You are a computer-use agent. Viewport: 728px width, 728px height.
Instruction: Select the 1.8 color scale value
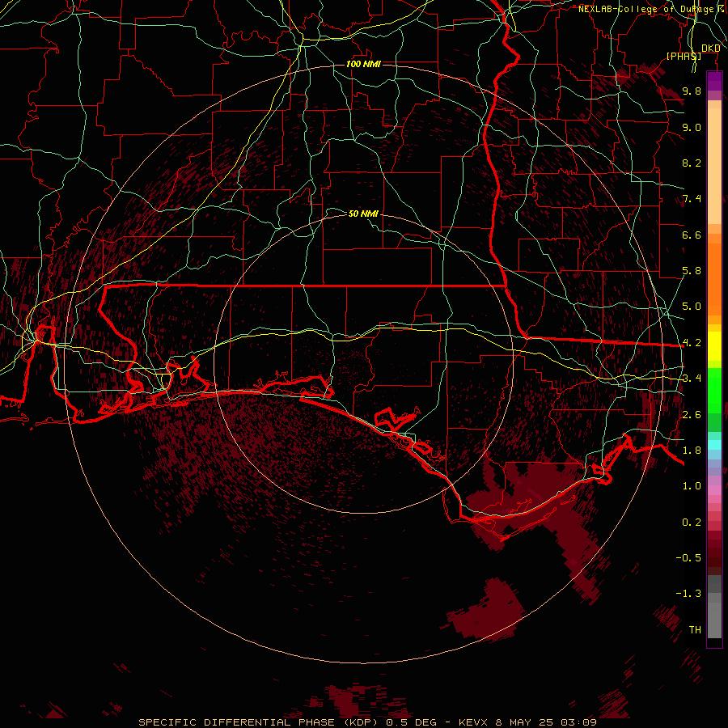tap(692, 451)
